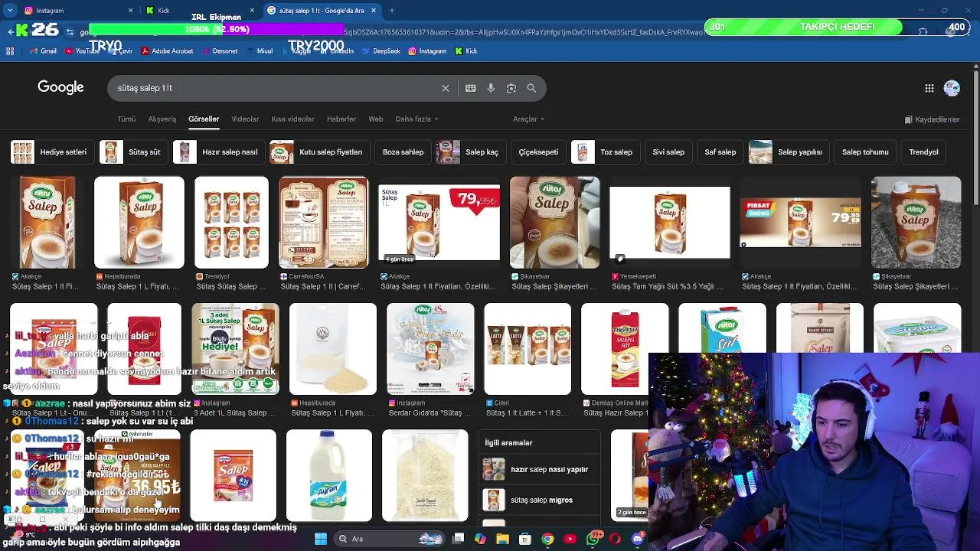Select the Videolar search tab

pos(245,119)
